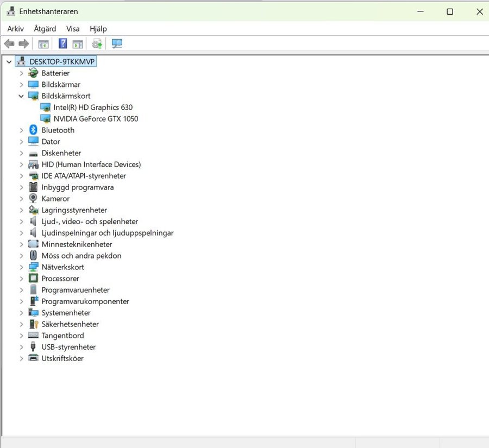This screenshot has height=448, width=489.
Task: Open the Arkiv menu
Action: coord(16,29)
